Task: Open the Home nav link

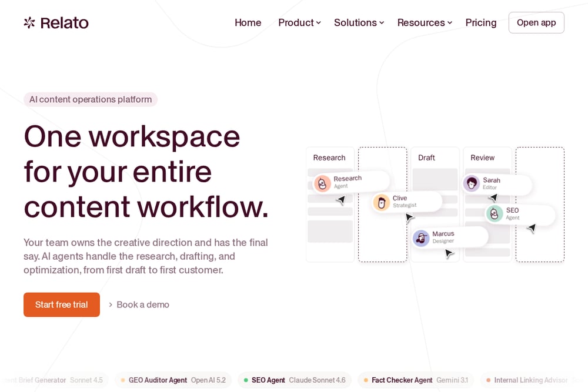Action: 248,22
